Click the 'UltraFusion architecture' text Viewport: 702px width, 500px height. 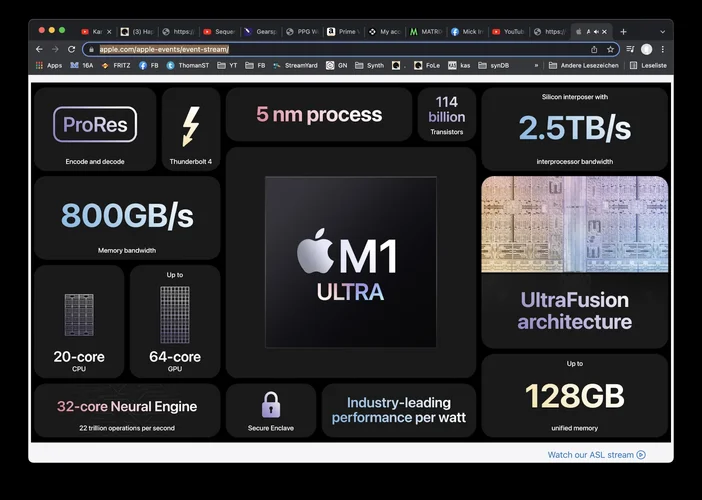point(575,311)
